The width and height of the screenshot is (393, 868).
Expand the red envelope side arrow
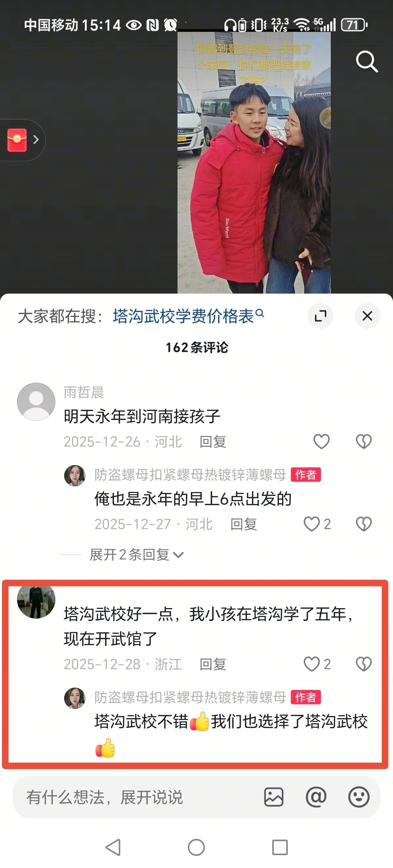36,139
